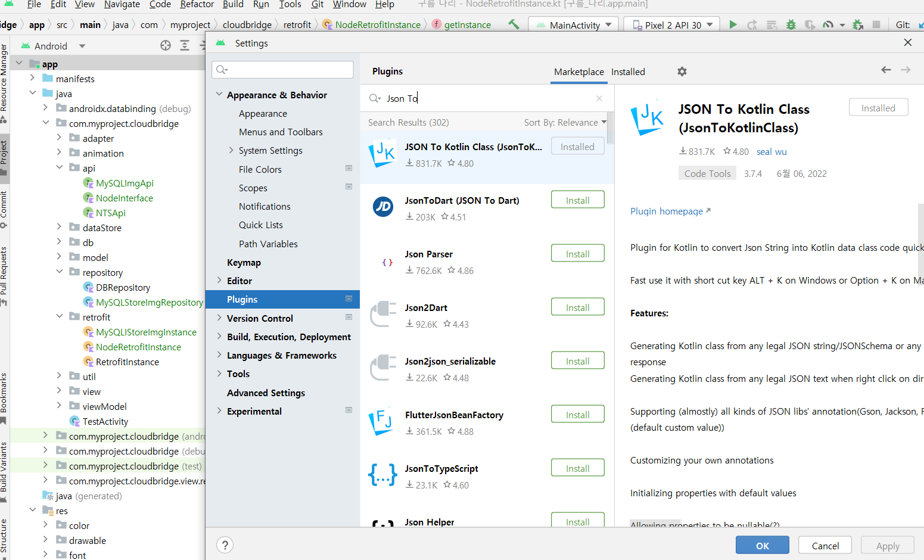Screen dimensions: 924x560
Task: Open the MainActivity run configuration dropdown
Action: click(x=574, y=25)
